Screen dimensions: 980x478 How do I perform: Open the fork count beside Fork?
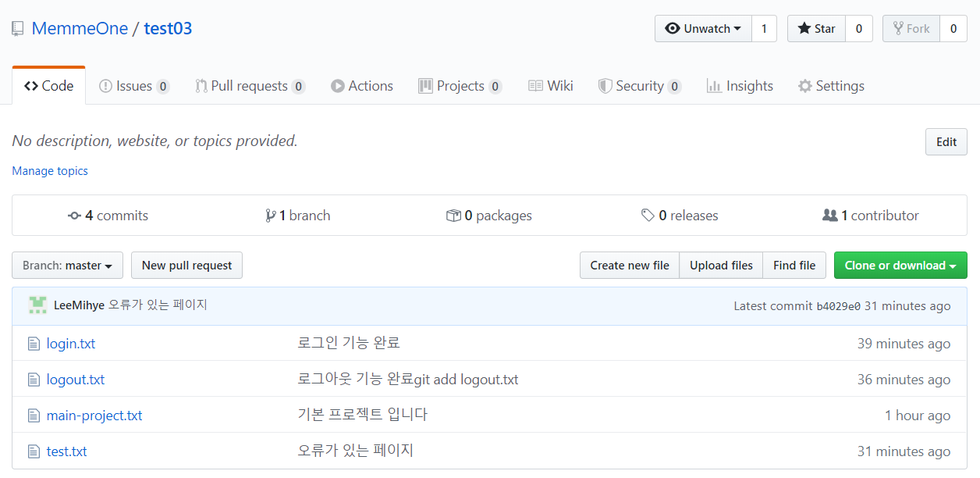click(x=953, y=29)
